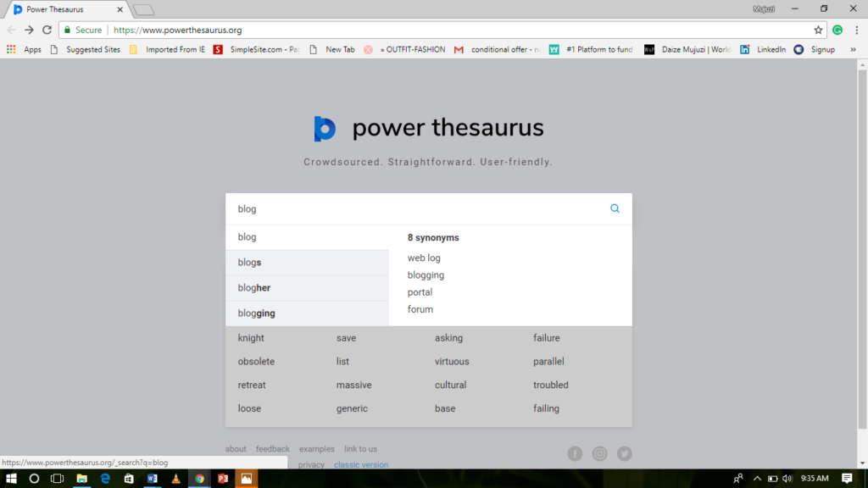
Task: Show hidden system tray icons
Action: (x=757, y=479)
